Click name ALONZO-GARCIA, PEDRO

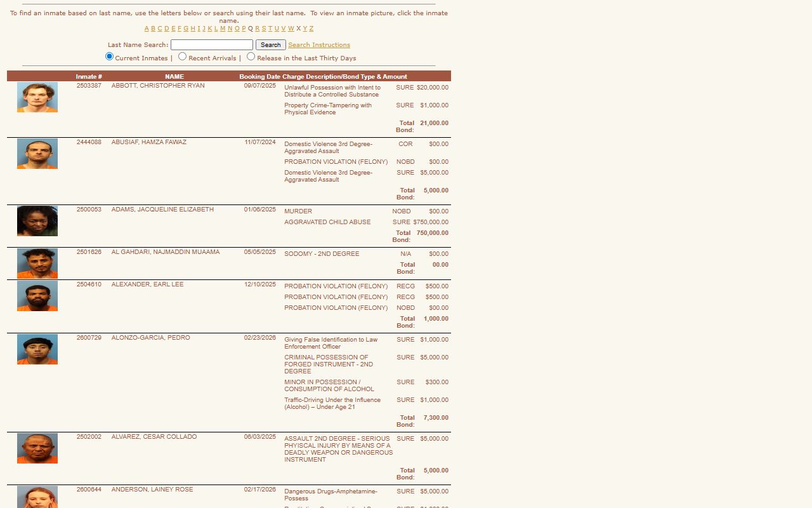tap(151, 338)
